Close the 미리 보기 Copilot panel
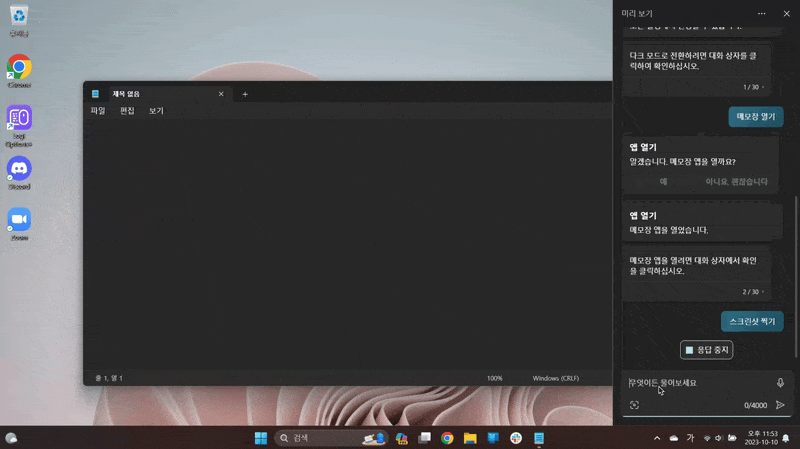The width and height of the screenshot is (800, 449). tap(786, 14)
